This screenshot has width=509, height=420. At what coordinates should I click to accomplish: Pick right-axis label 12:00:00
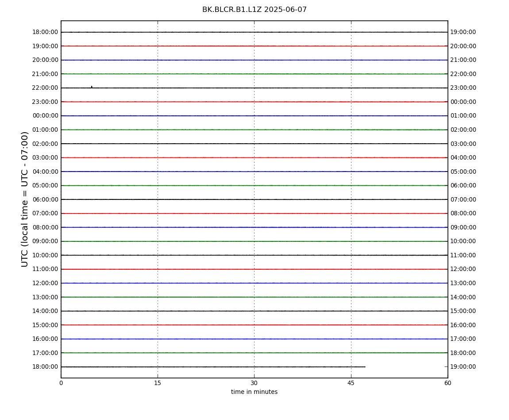coord(463,269)
